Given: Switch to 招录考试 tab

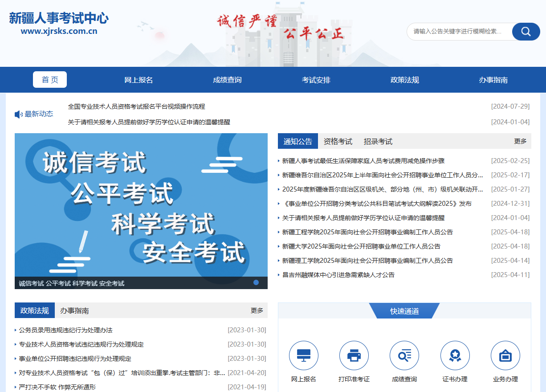Looking at the screenshot, I should (378, 142).
